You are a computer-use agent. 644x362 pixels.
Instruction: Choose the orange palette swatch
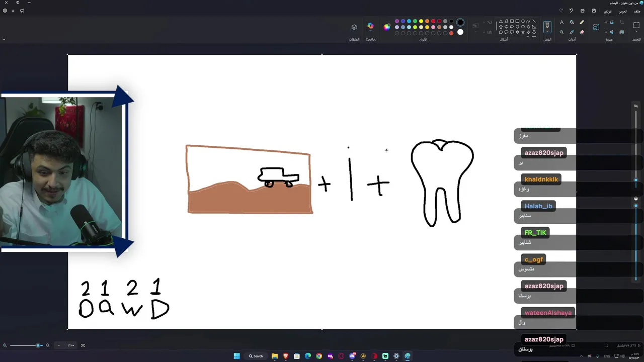point(427,21)
